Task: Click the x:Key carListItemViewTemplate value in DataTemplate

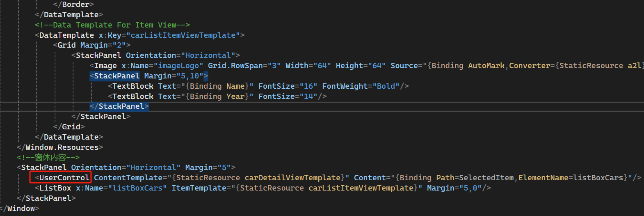Action: [183, 35]
